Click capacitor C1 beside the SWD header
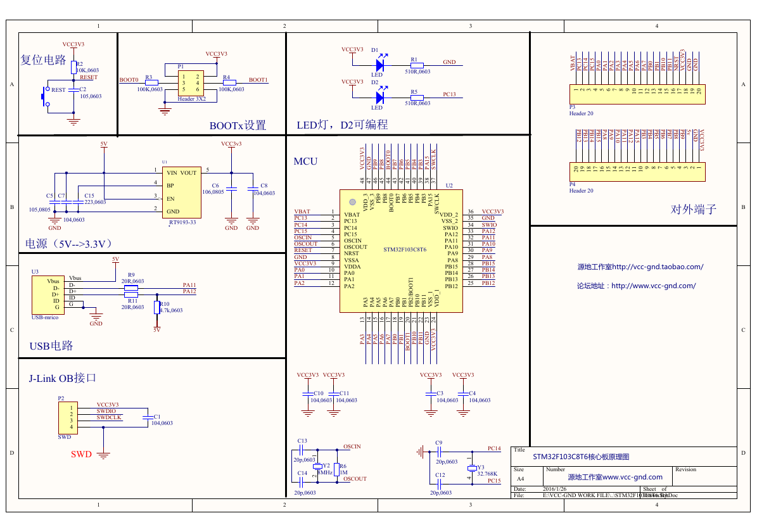Screen dimensions: 757x532 click(147, 417)
